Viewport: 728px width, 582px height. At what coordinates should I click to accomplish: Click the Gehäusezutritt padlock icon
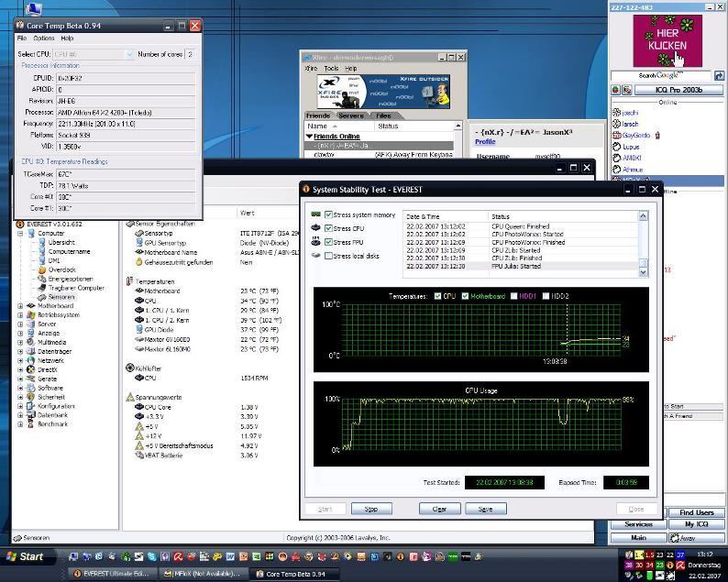coord(138,262)
